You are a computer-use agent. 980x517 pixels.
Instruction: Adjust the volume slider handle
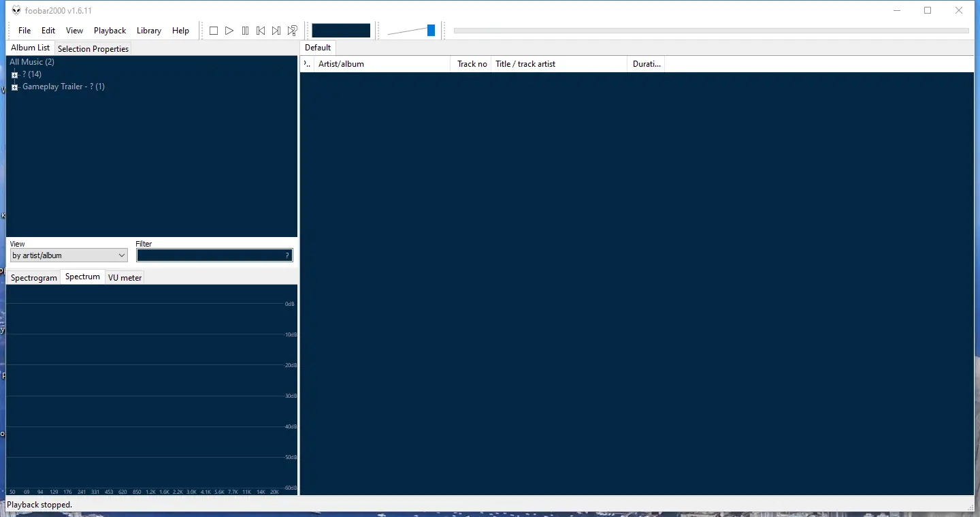pyautogui.click(x=431, y=31)
